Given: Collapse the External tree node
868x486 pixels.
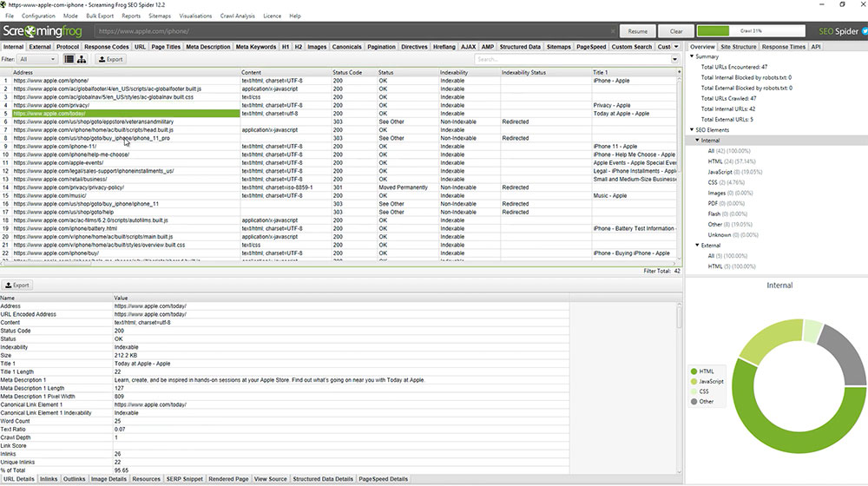Looking at the screenshot, I should [x=698, y=245].
